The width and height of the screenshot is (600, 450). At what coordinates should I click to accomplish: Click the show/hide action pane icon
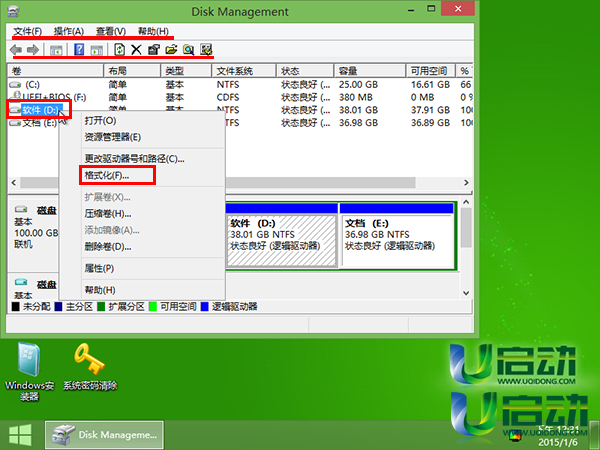tap(96, 50)
